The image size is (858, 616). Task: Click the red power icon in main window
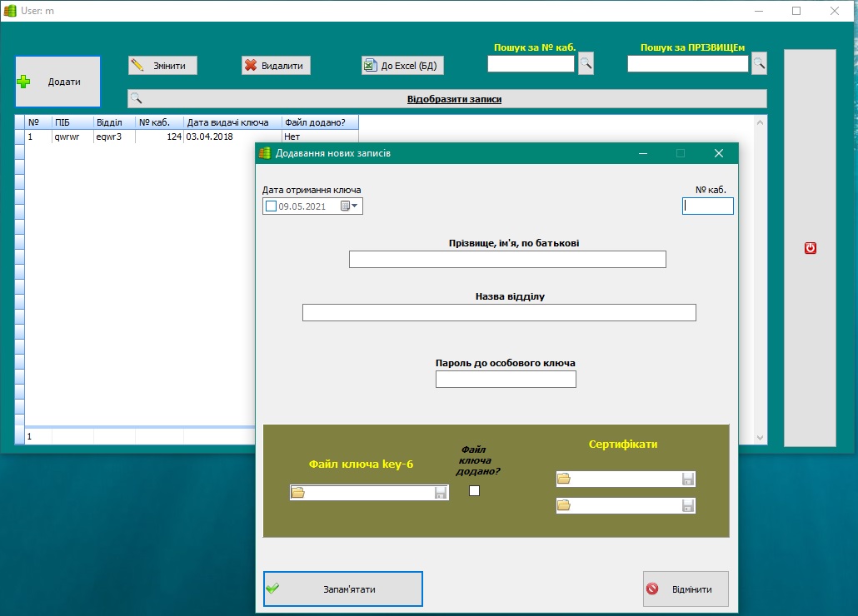(x=811, y=248)
